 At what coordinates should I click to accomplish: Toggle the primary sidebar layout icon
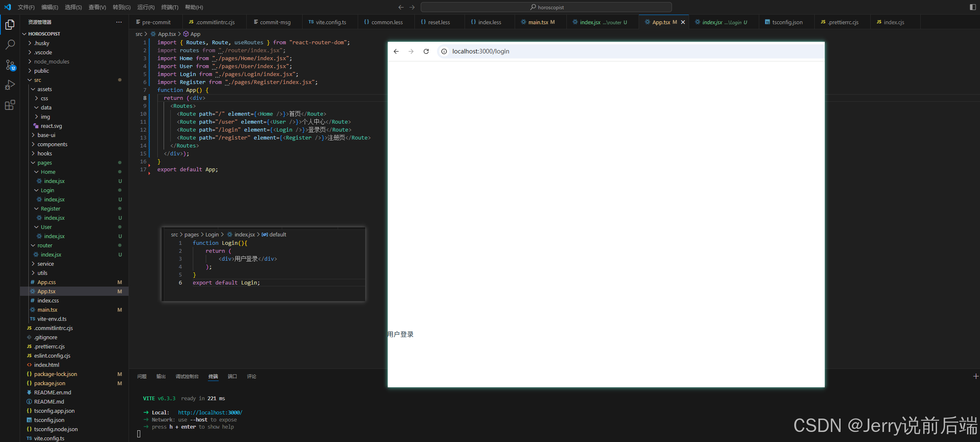point(973,7)
